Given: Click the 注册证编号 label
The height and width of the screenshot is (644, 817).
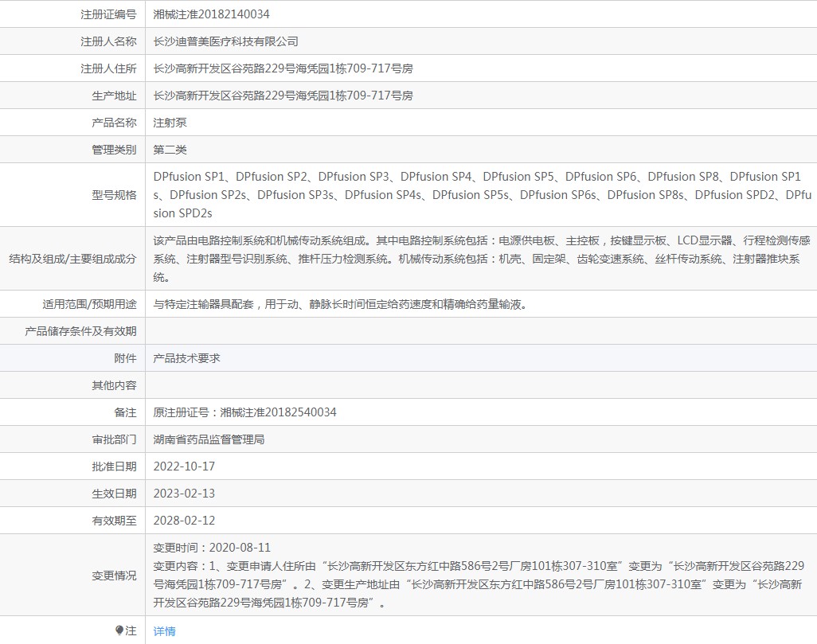Looking at the screenshot, I should coord(108,14).
